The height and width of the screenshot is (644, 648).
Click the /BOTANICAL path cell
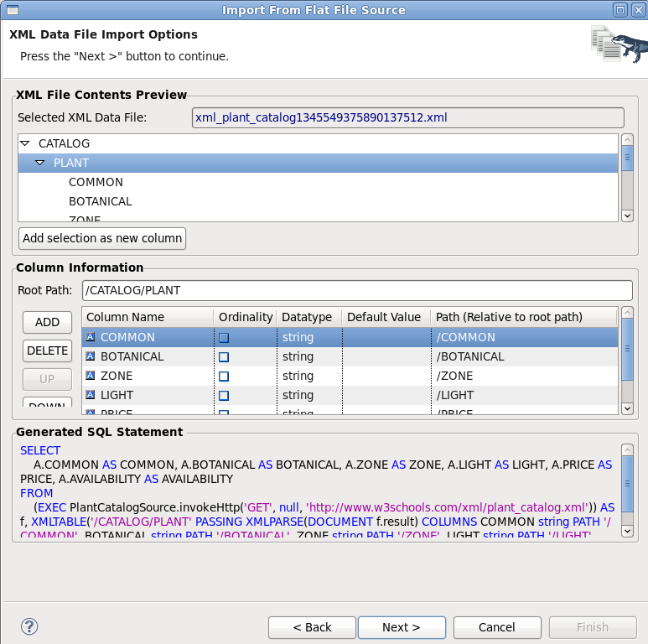[x=525, y=356]
